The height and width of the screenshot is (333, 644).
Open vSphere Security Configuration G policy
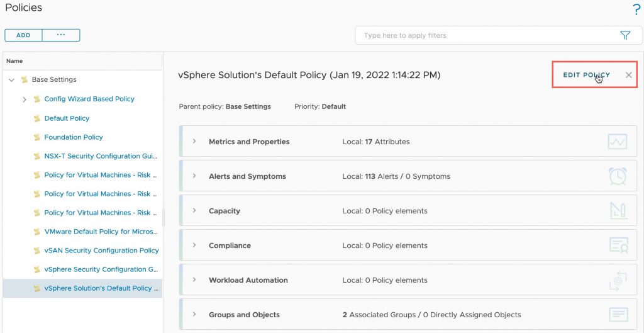coord(101,269)
